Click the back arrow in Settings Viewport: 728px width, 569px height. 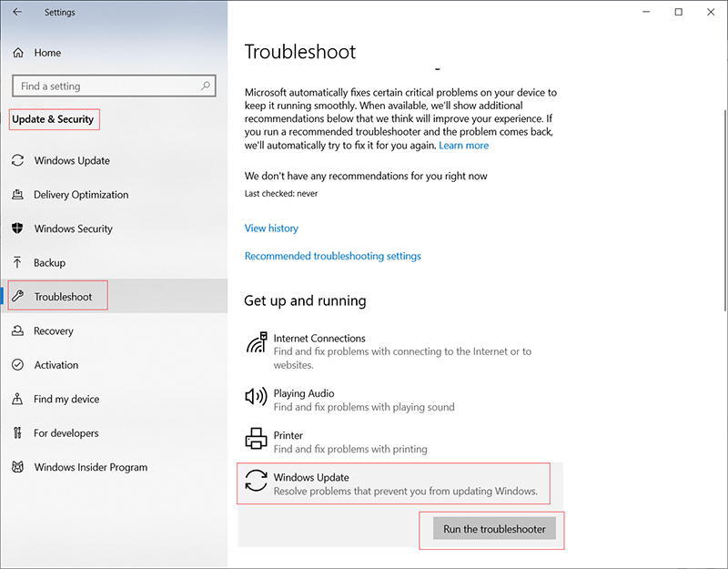(17, 12)
